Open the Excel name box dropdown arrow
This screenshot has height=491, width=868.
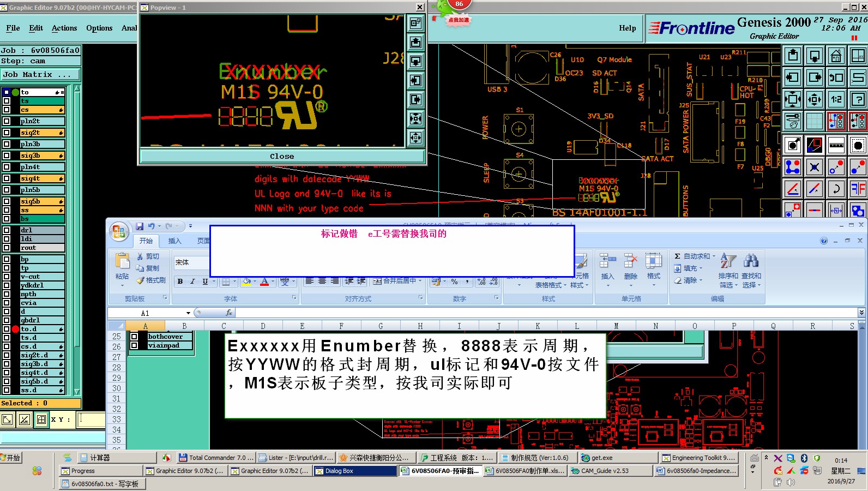click(188, 313)
